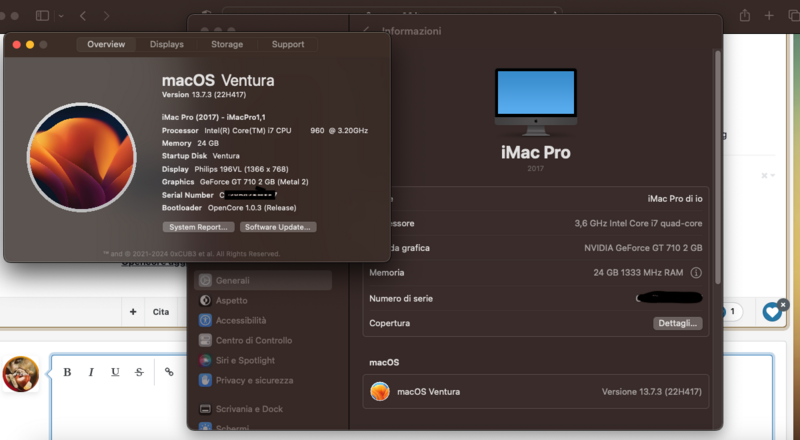The width and height of the screenshot is (800, 440).
Task: Apply italic formatting in the editor
Action: pos(90,372)
